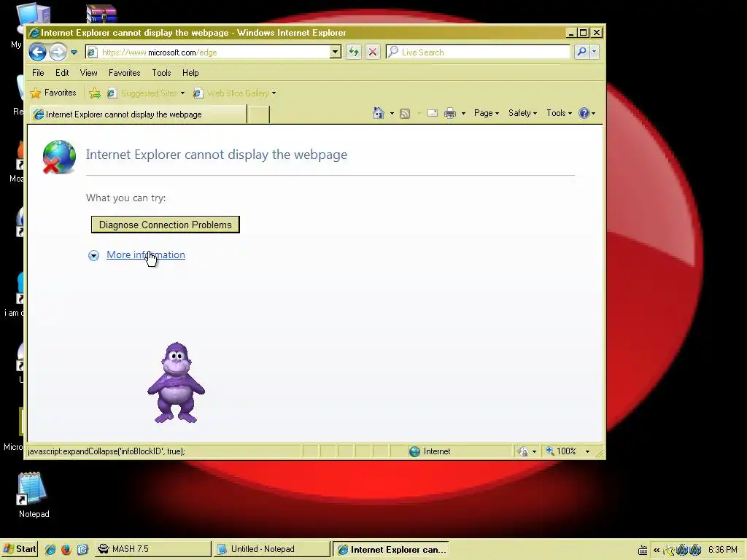The width and height of the screenshot is (747, 560).
Task: Click the tray keyboard icon
Action: [x=642, y=550]
